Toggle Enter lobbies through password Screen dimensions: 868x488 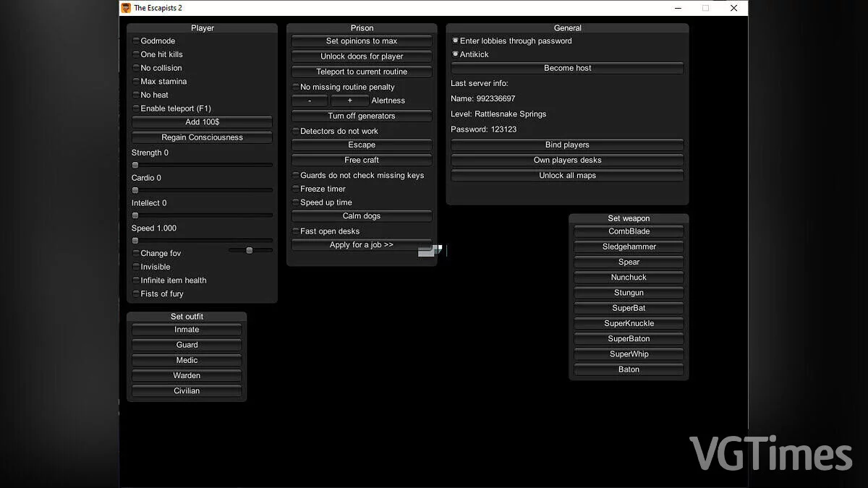(x=455, y=41)
